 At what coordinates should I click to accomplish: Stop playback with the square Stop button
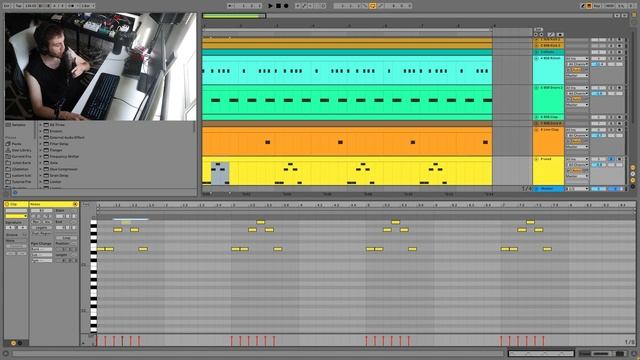click(278, 6)
